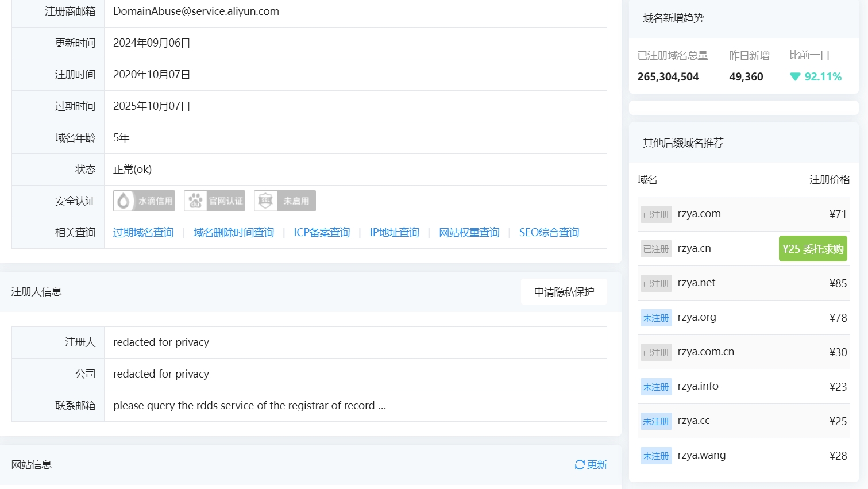Select the rzya.cc domain entry
The height and width of the screenshot is (489, 868).
pyautogui.click(x=693, y=421)
